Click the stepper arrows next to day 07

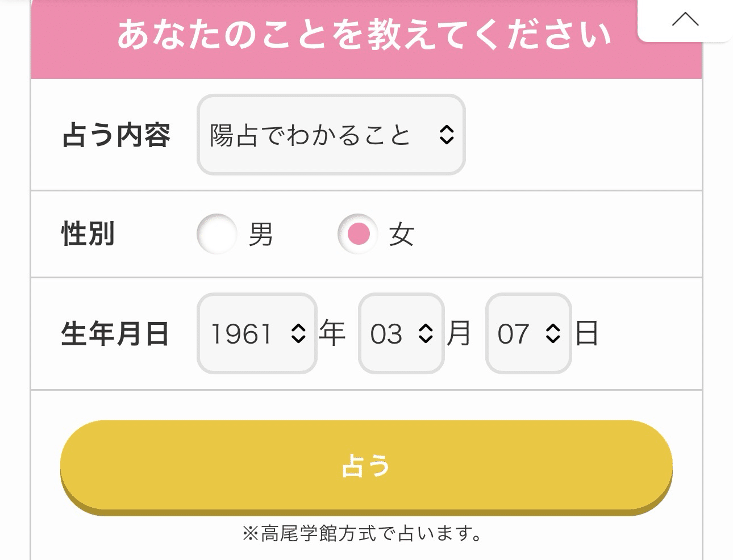553,334
